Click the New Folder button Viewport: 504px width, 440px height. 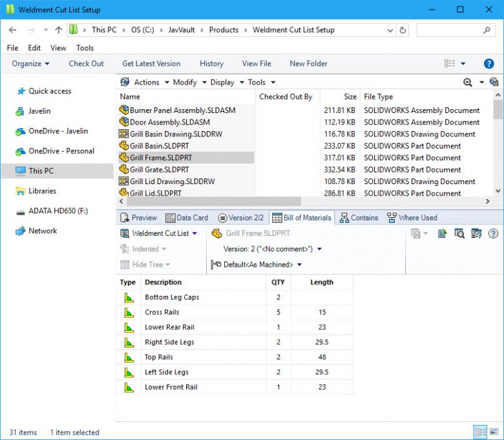[x=308, y=63]
